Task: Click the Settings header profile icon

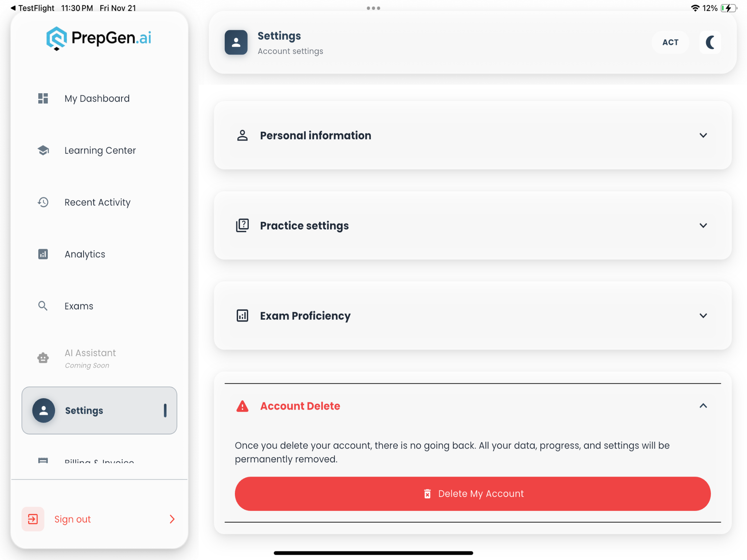Action: (236, 42)
